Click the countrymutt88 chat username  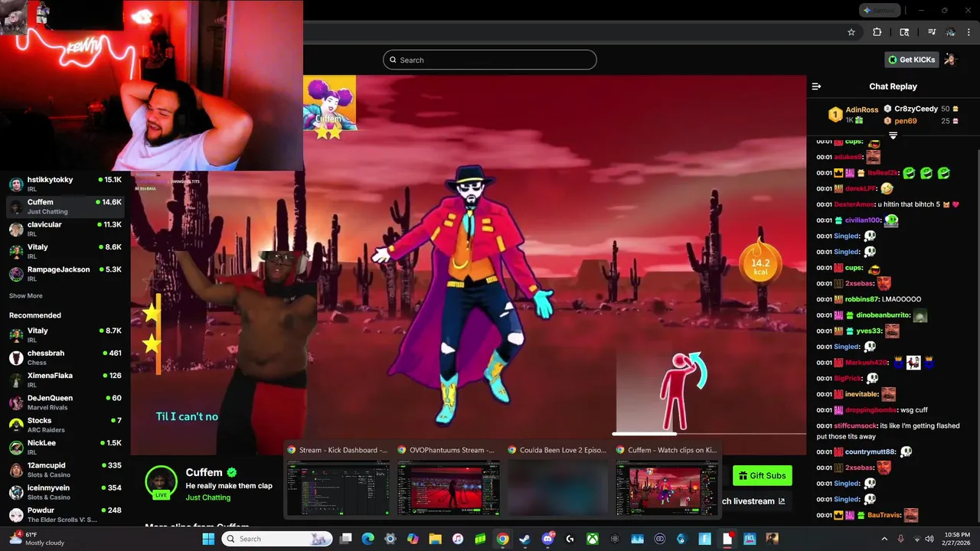[870, 452]
